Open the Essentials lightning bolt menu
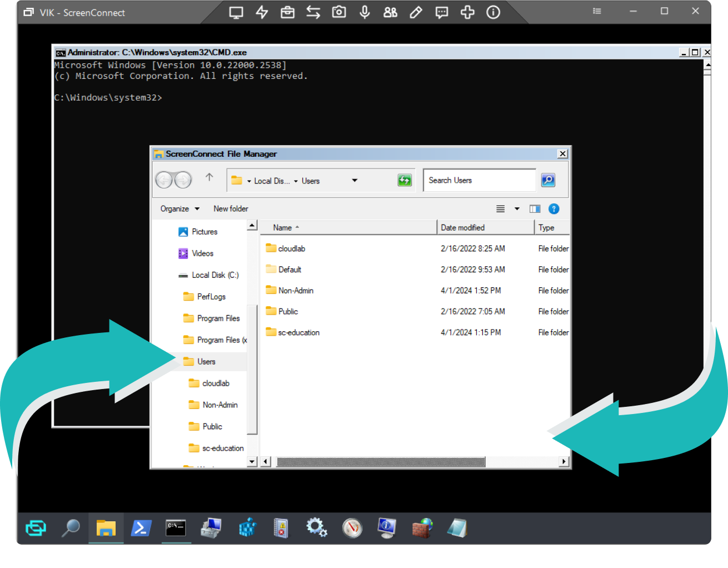This screenshot has width=728, height=568. (262, 12)
